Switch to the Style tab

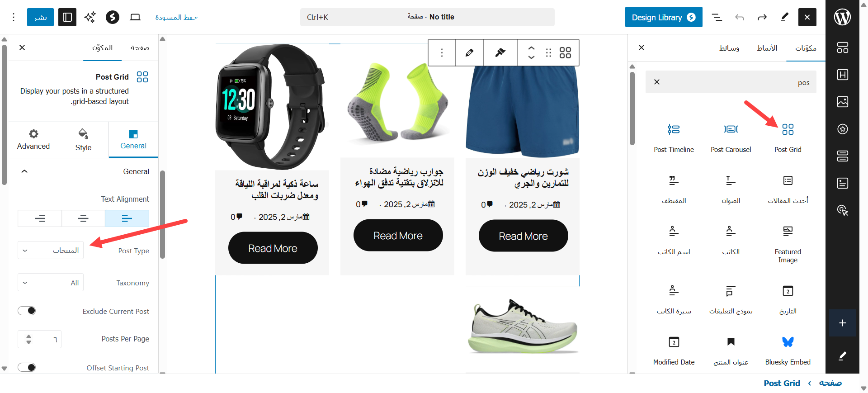pos(83,140)
